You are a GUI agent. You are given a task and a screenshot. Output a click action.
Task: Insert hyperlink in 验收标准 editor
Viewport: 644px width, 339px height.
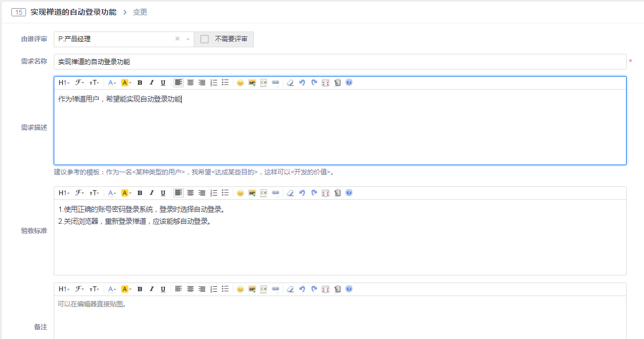pos(276,193)
